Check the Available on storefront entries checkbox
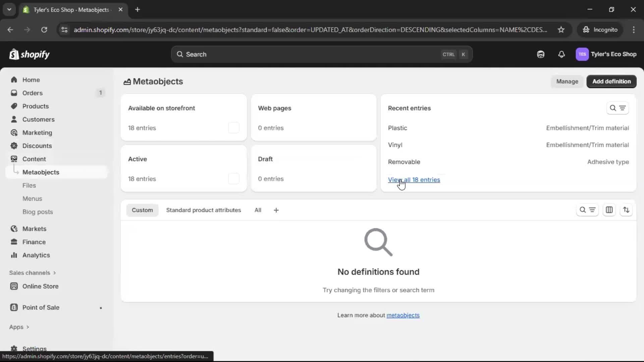 (234, 128)
